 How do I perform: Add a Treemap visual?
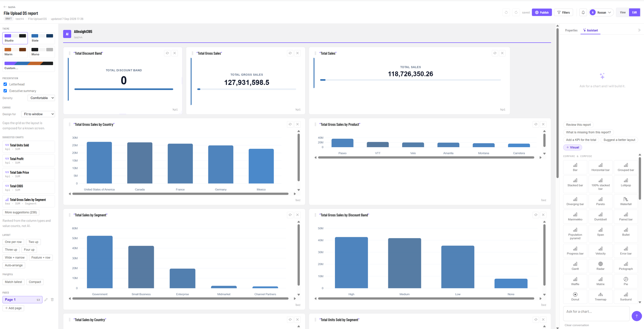(601, 296)
